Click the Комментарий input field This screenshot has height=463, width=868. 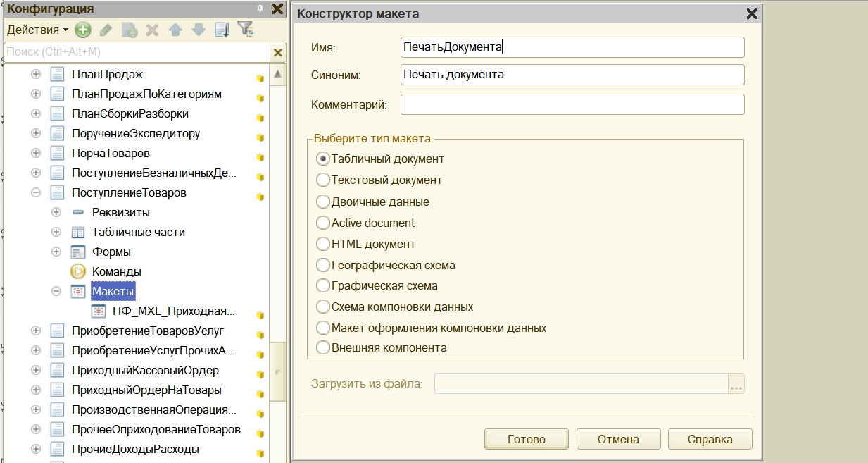click(x=572, y=104)
